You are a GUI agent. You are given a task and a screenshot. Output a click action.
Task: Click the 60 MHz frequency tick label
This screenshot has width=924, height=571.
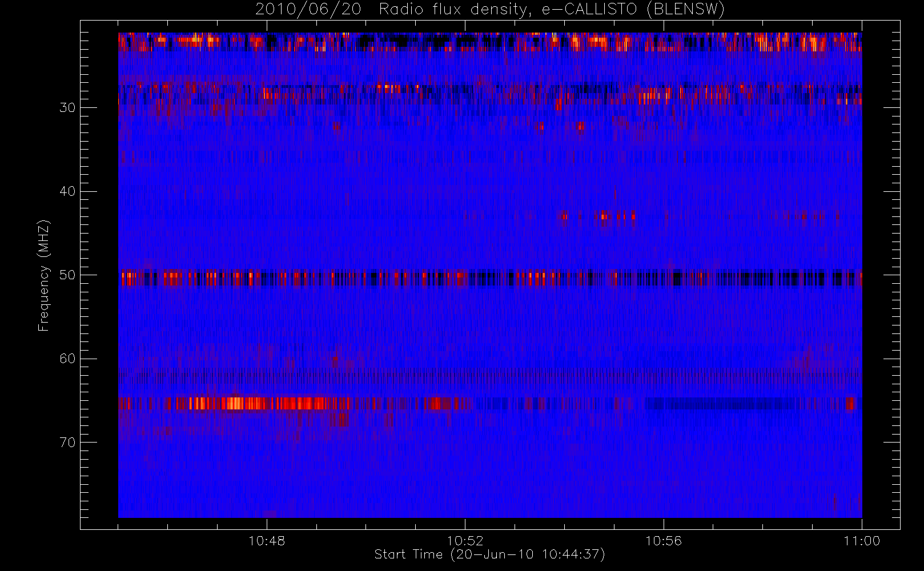67,359
